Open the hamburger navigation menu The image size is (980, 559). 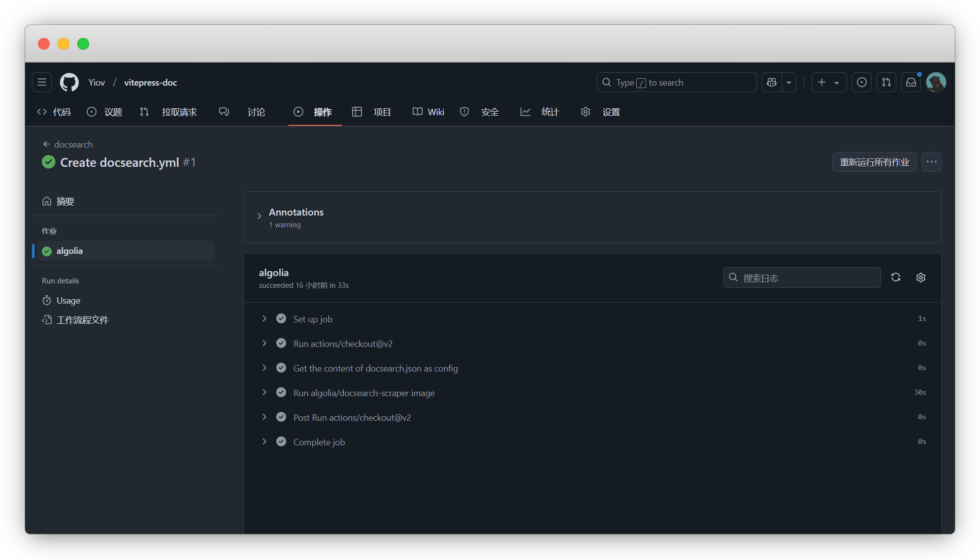point(42,82)
